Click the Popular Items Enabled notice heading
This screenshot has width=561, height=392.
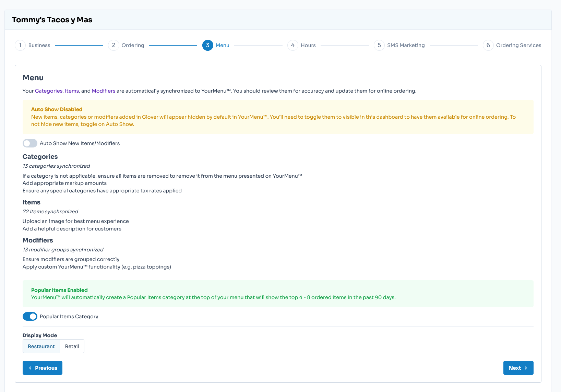(59, 290)
